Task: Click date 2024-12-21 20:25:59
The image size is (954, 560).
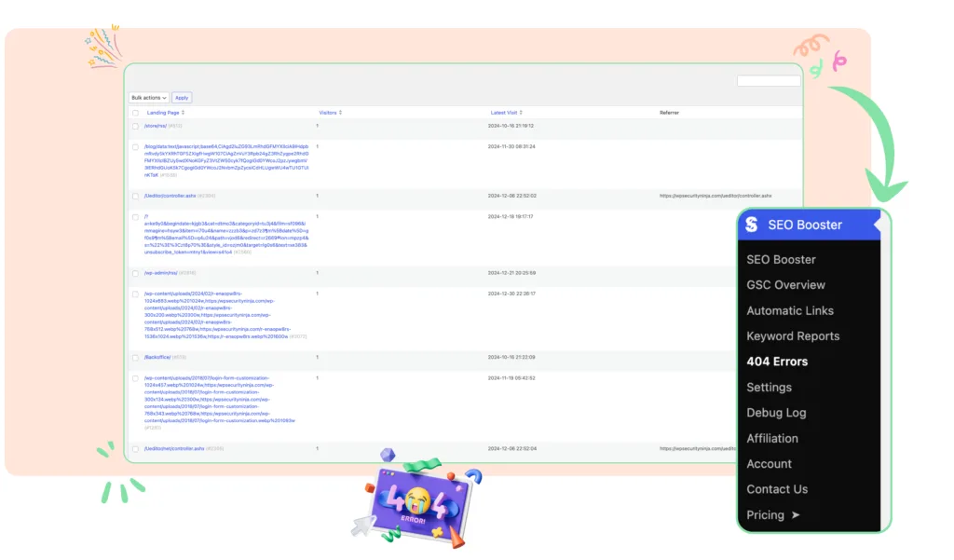Action: [511, 273]
